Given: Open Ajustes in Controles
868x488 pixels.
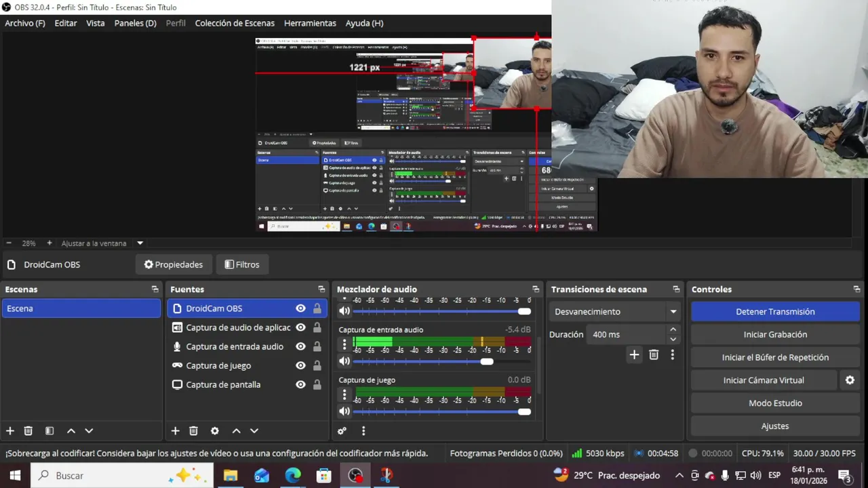Looking at the screenshot, I should point(775,426).
